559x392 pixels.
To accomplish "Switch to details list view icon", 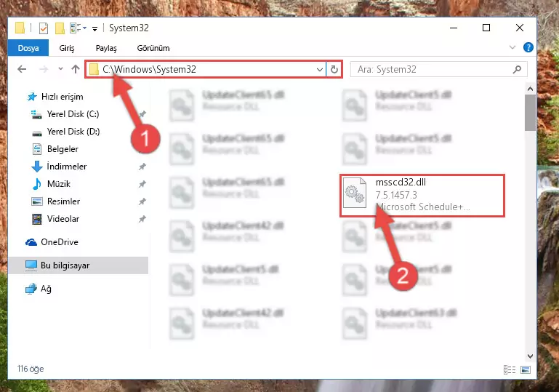I will tap(510, 370).
